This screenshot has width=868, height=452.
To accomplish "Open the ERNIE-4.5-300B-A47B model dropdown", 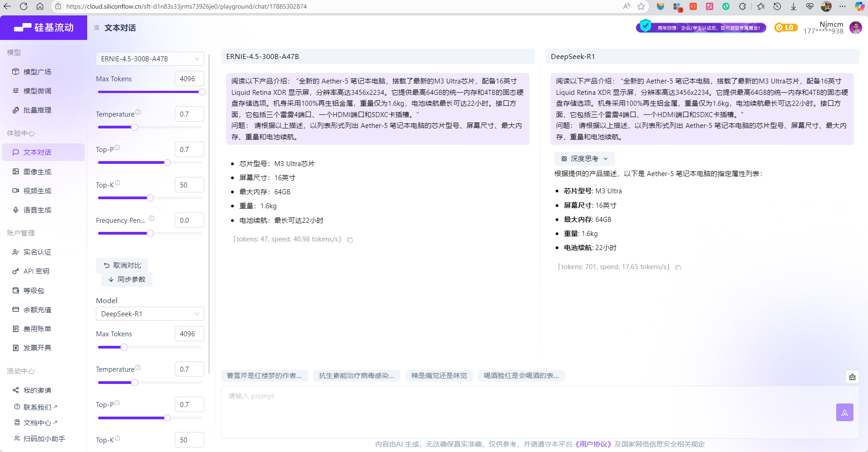I will [150, 59].
